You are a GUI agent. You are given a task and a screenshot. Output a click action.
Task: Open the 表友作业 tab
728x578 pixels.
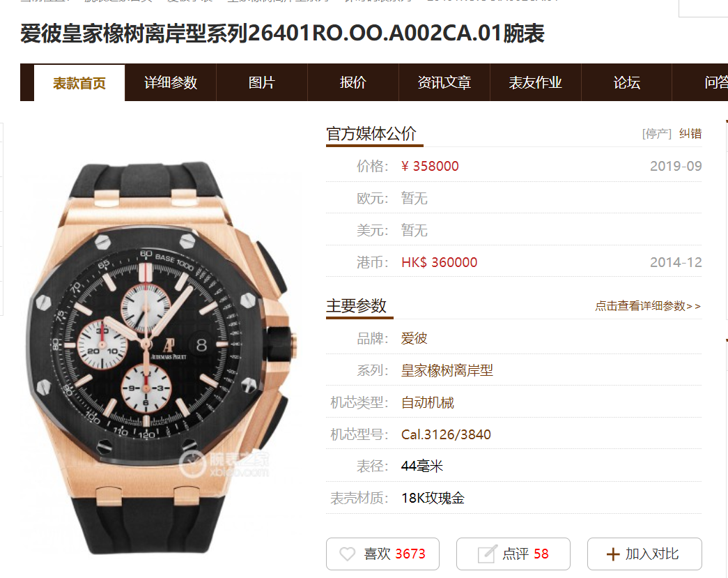pos(535,83)
